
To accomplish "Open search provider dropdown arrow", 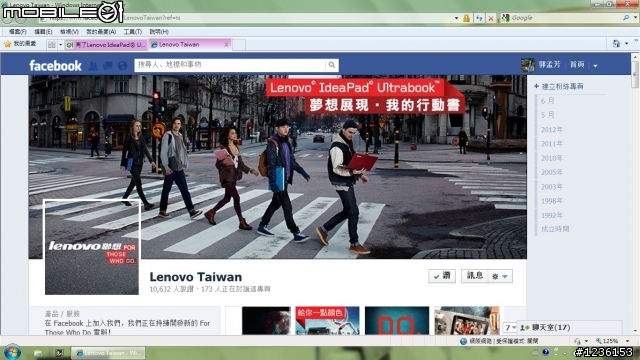I will [636, 18].
